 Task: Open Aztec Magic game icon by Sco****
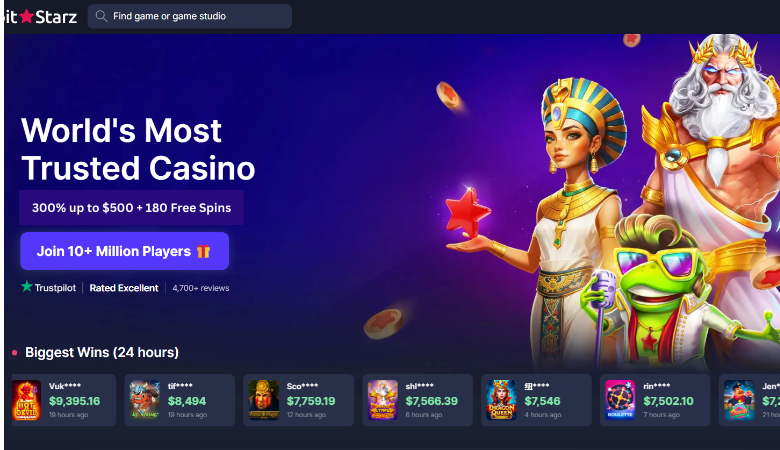tap(264, 400)
